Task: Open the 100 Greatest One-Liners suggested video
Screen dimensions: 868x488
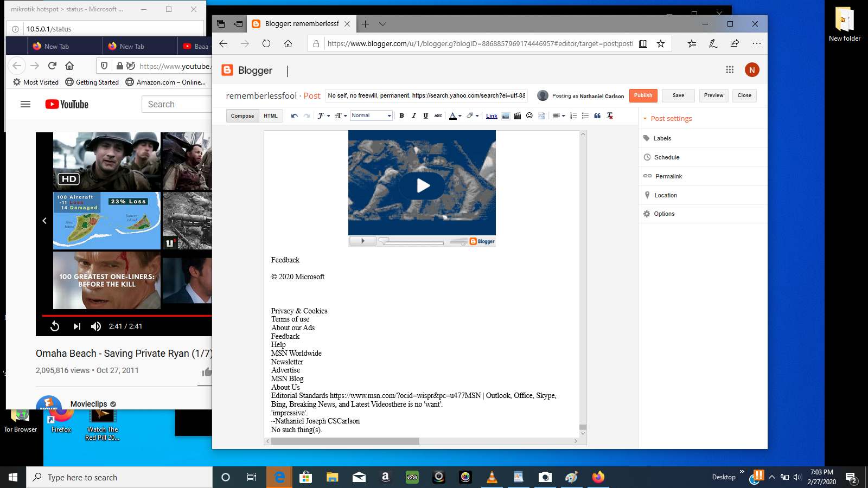Action: point(107,280)
